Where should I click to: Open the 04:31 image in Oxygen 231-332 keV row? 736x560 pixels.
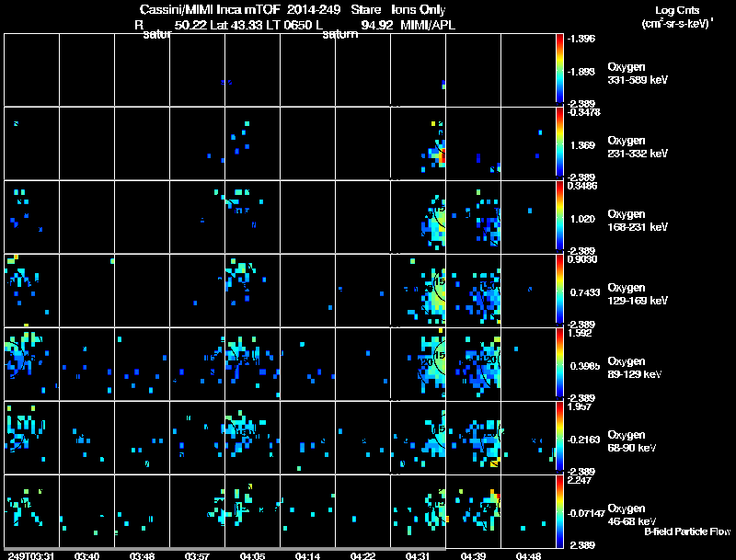click(419, 143)
